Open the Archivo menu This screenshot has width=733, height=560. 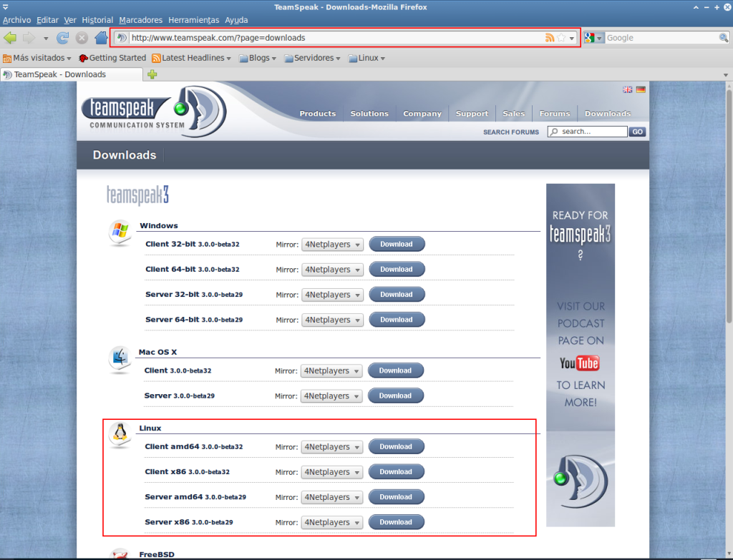(x=17, y=20)
